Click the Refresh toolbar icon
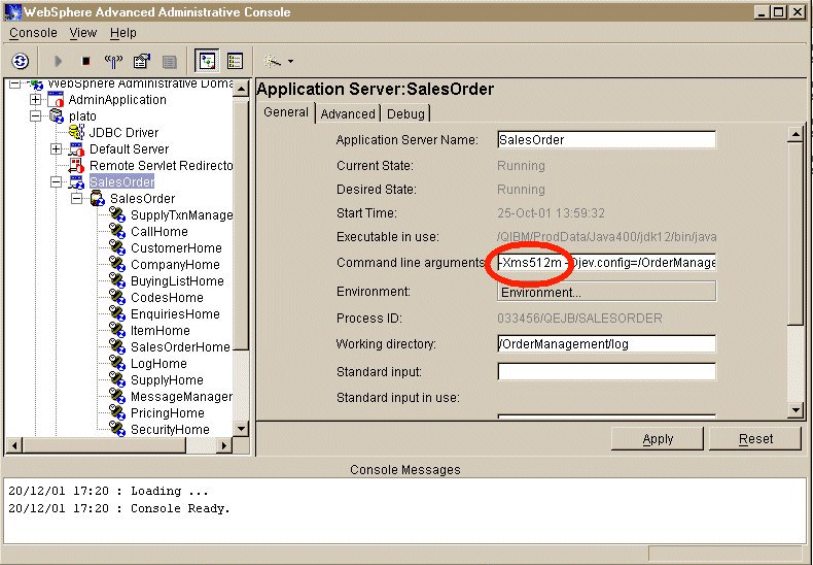The height and width of the screenshot is (565, 813). tap(20, 61)
